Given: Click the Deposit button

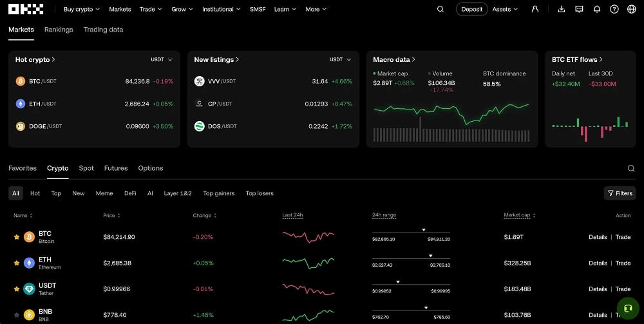Looking at the screenshot, I should tap(472, 9).
